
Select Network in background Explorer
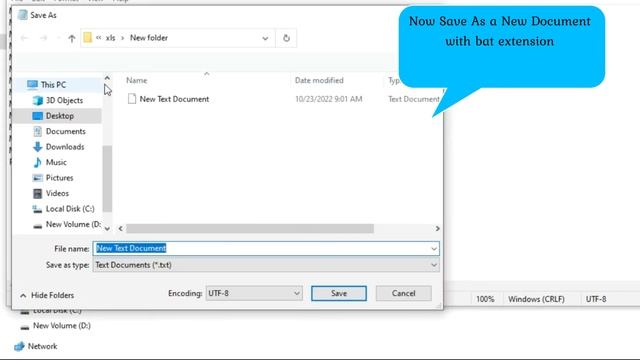point(42,347)
